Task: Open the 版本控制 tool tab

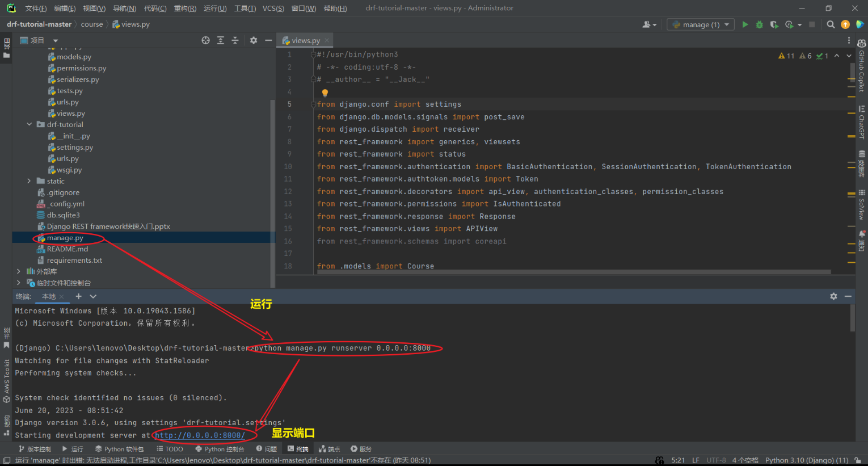Action: (x=35, y=449)
